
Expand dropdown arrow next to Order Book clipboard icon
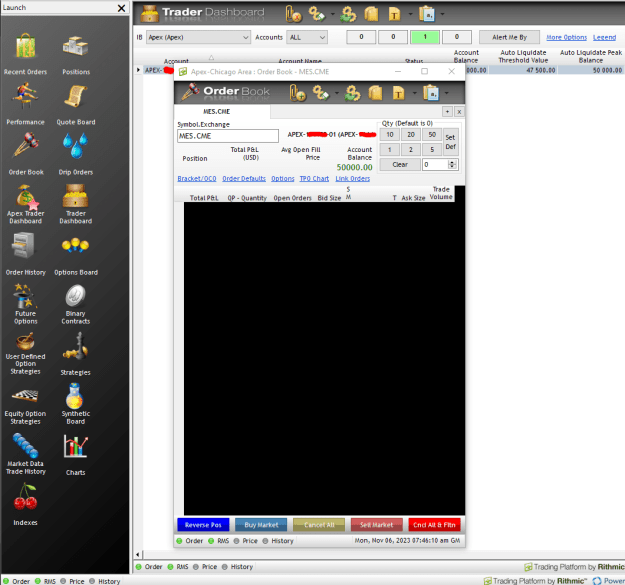[446, 93]
